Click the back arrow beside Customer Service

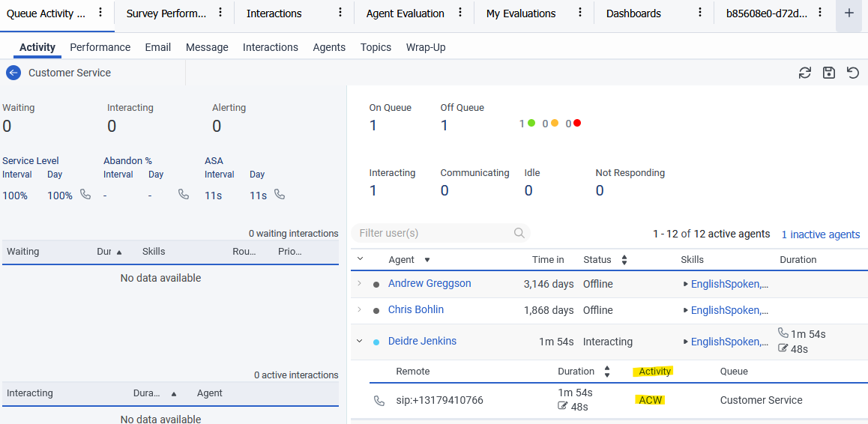(x=13, y=73)
